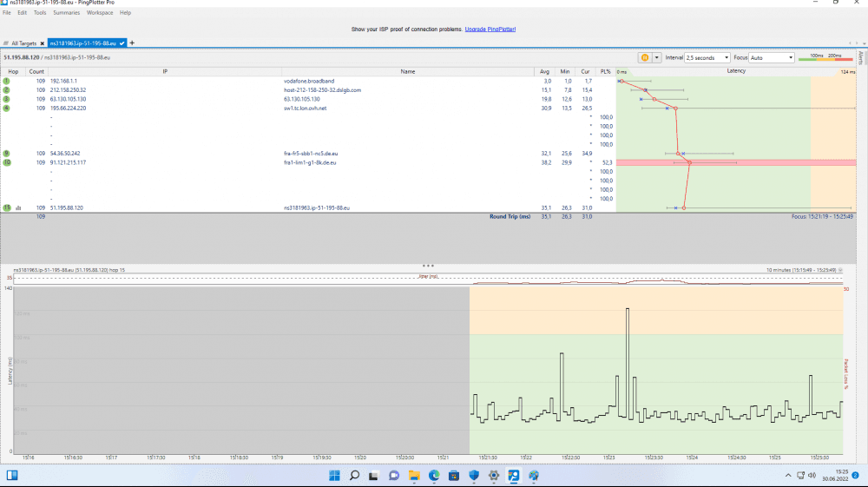Select hop 1 green circle icon
Image resolution: width=868 pixels, height=487 pixels.
coord(6,81)
